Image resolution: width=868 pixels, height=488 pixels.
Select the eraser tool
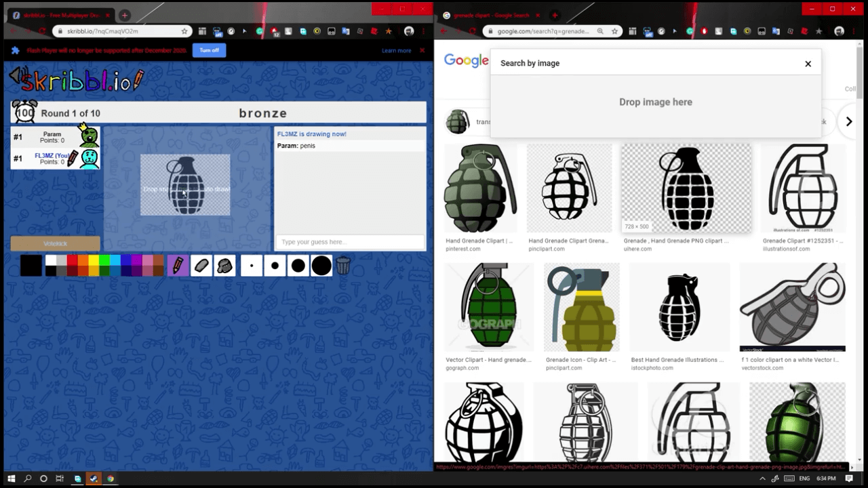(x=201, y=266)
